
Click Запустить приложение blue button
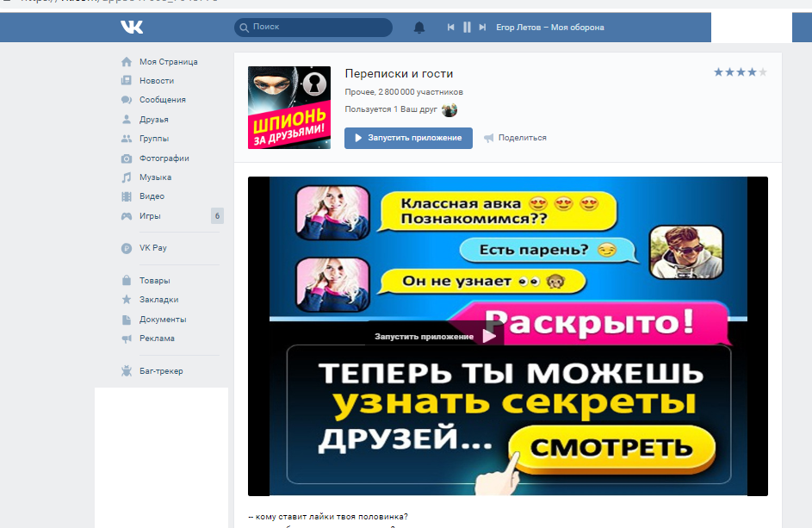point(408,138)
